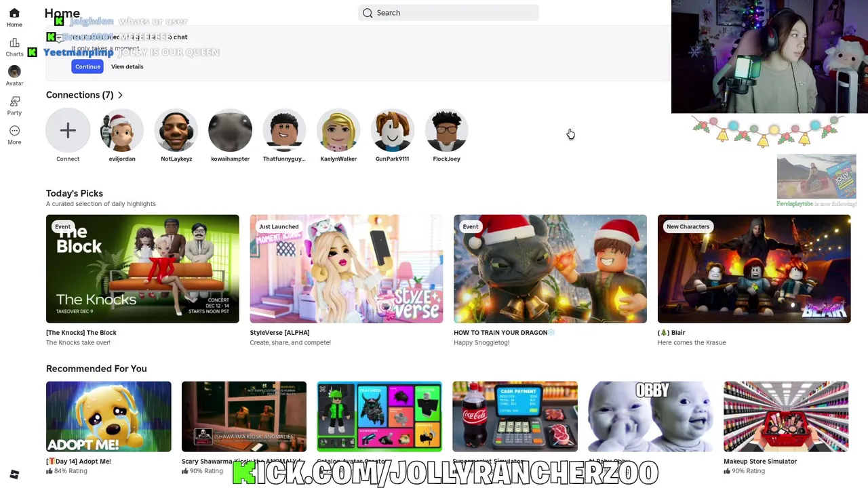The width and height of the screenshot is (868, 488).
Task: Open the Adopt Me! game thumbnail
Action: 108,416
